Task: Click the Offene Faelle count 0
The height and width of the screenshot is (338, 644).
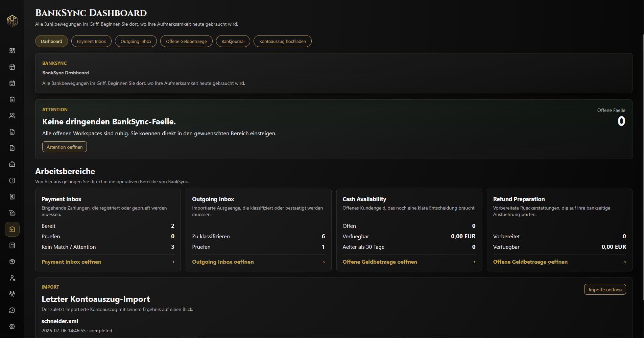Action: (621, 121)
